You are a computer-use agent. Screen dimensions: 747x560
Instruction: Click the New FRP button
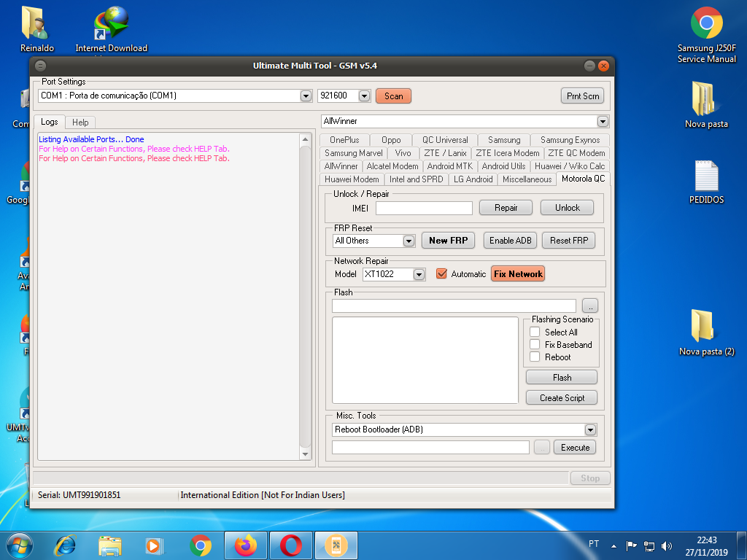click(x=449, y=241)
